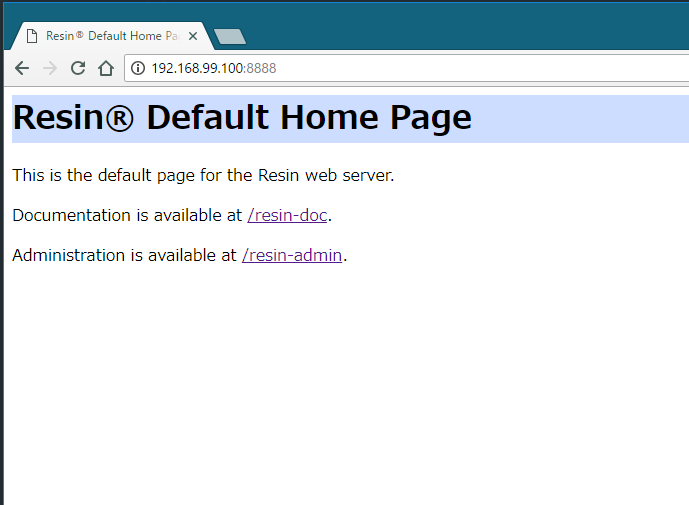Click the forward navigation arrow
Image resolution: width=689 pixels, height=505 pixels.
[50, 68]
